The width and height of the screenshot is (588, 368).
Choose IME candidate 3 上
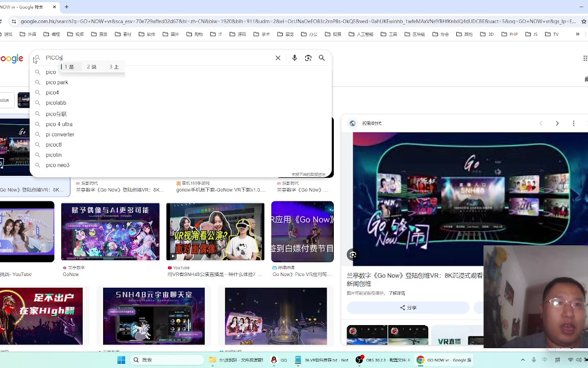click(x=114, y=67)
